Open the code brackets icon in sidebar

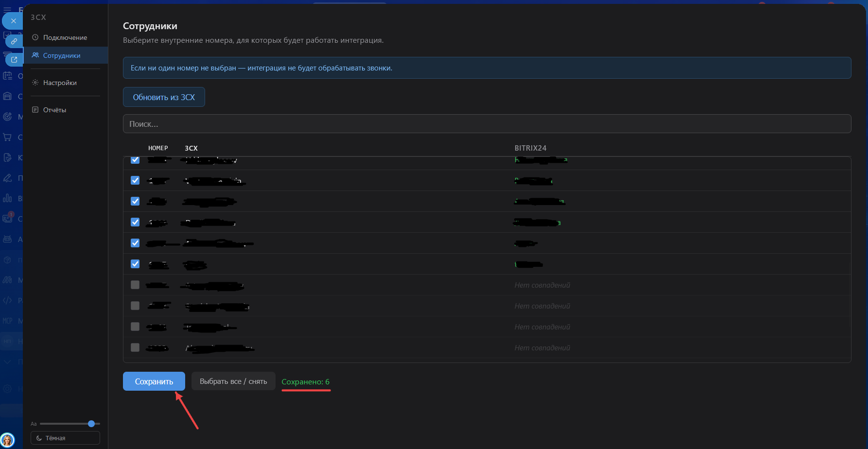(x=7, y=300)
